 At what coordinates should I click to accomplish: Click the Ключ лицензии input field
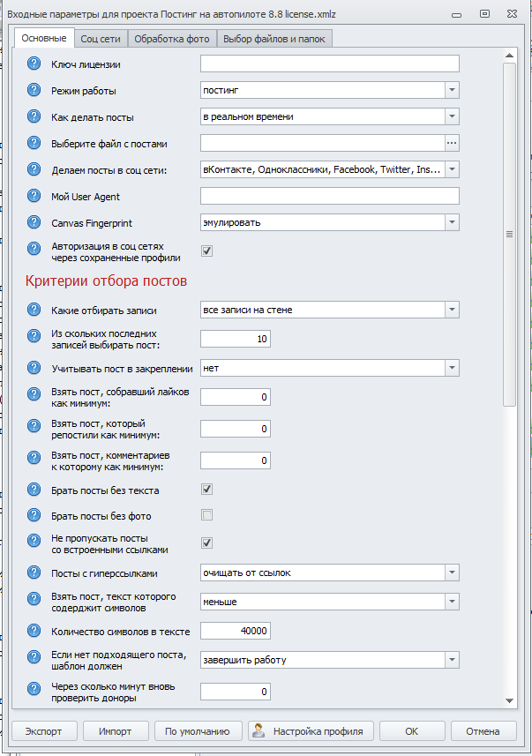coord(329,64)
